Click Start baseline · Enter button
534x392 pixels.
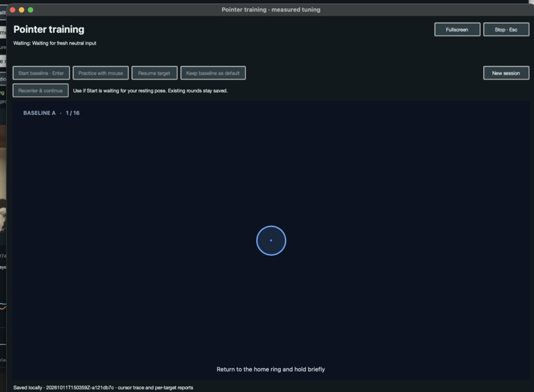(41, 73)
